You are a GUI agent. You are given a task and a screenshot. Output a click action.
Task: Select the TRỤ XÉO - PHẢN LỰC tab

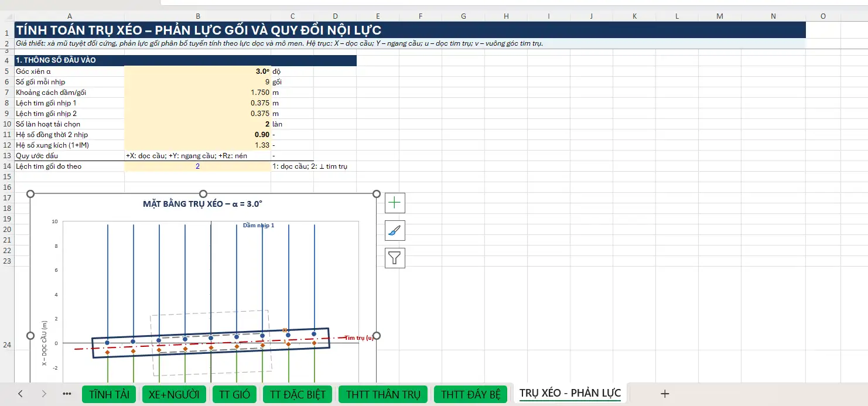[x=570, y=394]
